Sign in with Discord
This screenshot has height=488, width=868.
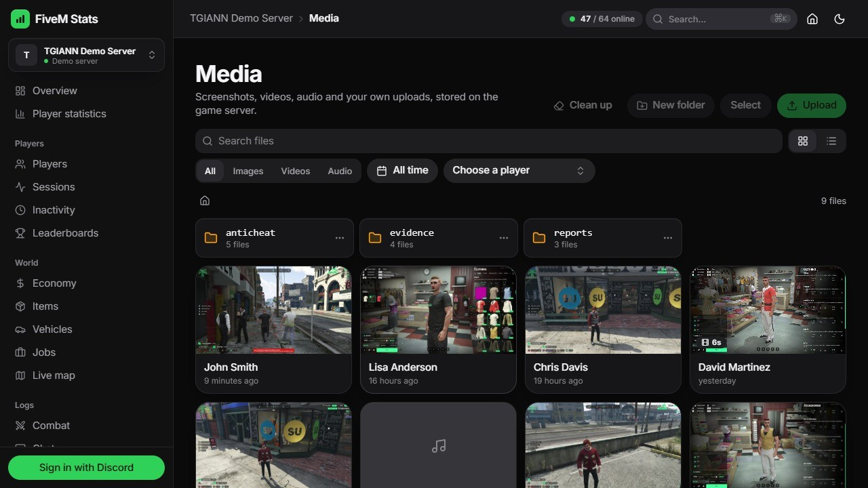click(x=86, y=468)
